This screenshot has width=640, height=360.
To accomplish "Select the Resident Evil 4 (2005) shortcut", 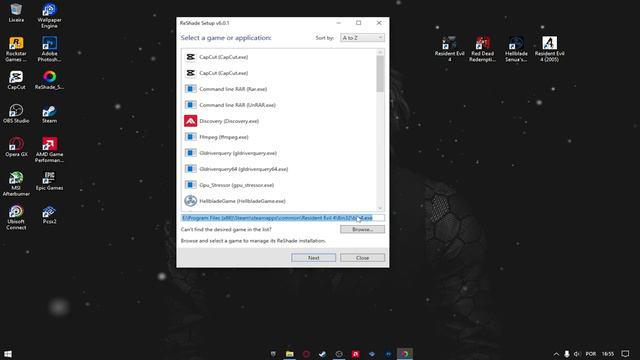I will tap(549, 49).
